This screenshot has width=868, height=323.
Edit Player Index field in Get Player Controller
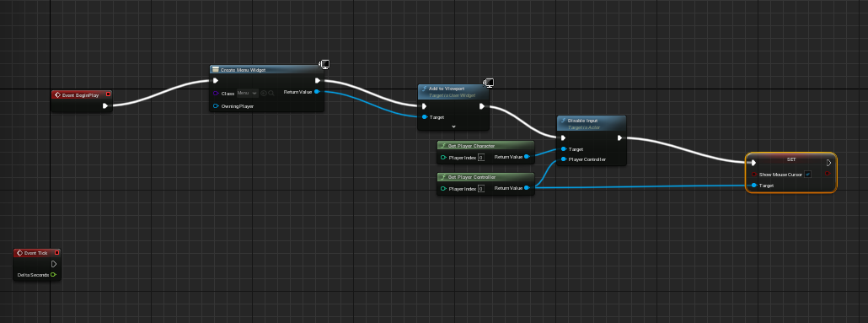click(x=480, y=188)
